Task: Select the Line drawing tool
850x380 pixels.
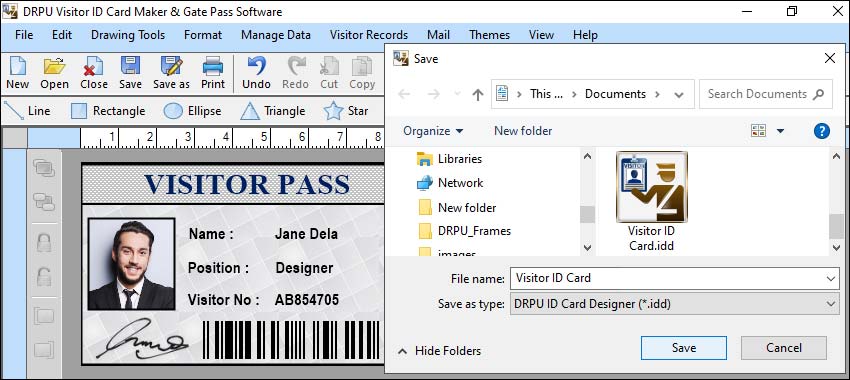Action: pyautogui.click(x=27, y=111)
